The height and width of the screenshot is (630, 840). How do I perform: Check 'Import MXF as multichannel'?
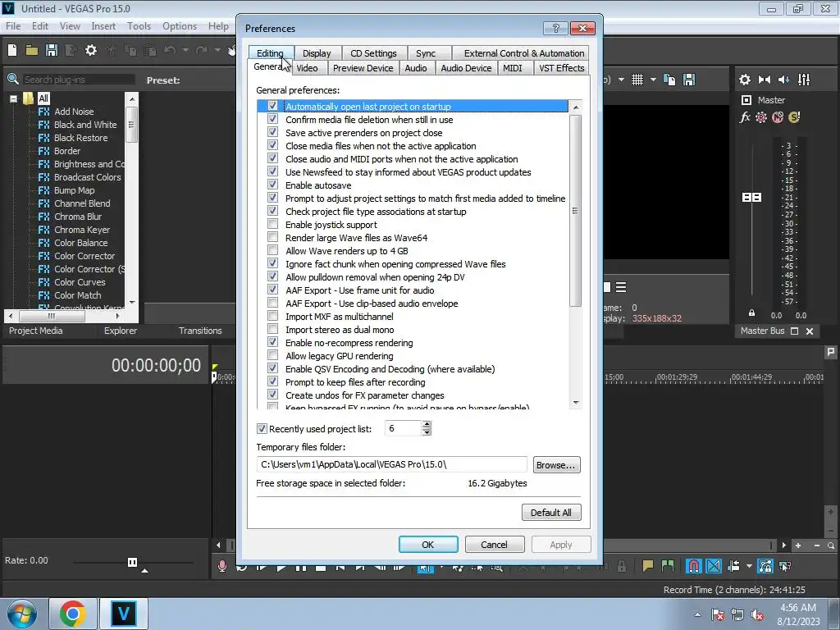[272, 316]
